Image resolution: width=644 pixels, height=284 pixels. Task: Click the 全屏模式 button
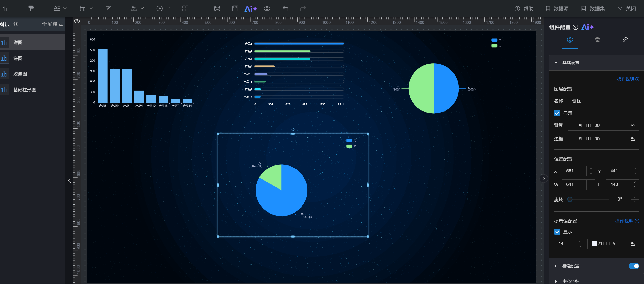[52, 24]
